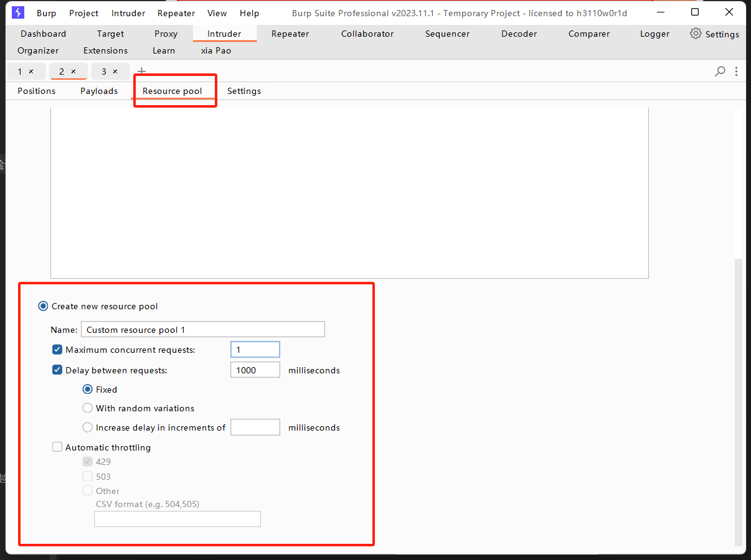This screenshot has width=751, height=560.
Task: Toggle the Other status code checkbox
Action: point(88,491)
